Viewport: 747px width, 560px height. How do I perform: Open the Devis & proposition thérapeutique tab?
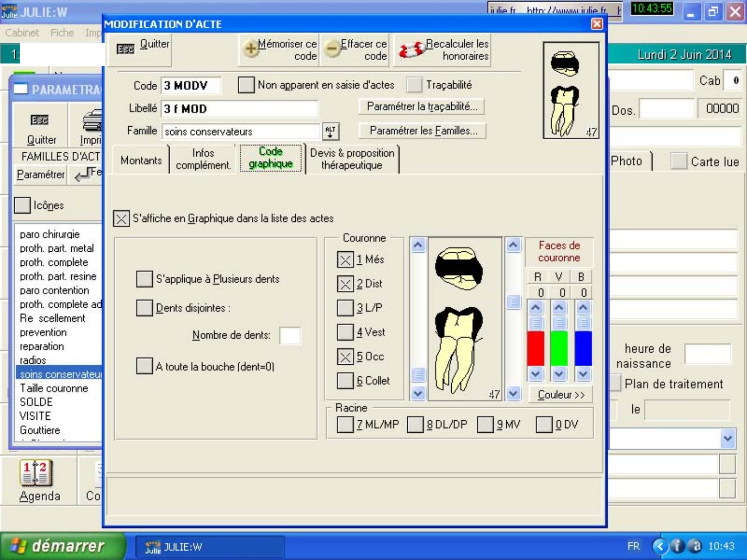tap(352, 159)
